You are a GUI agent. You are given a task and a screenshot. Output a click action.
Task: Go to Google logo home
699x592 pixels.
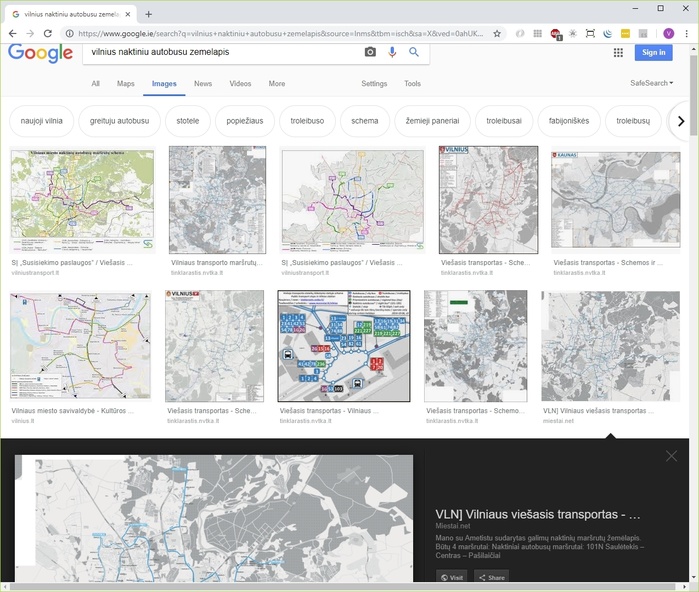[x=40, y=53]
